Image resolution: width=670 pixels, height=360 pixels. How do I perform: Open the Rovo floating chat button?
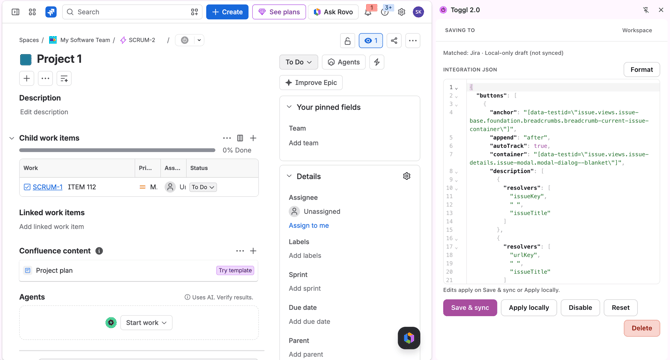(409, 338)
